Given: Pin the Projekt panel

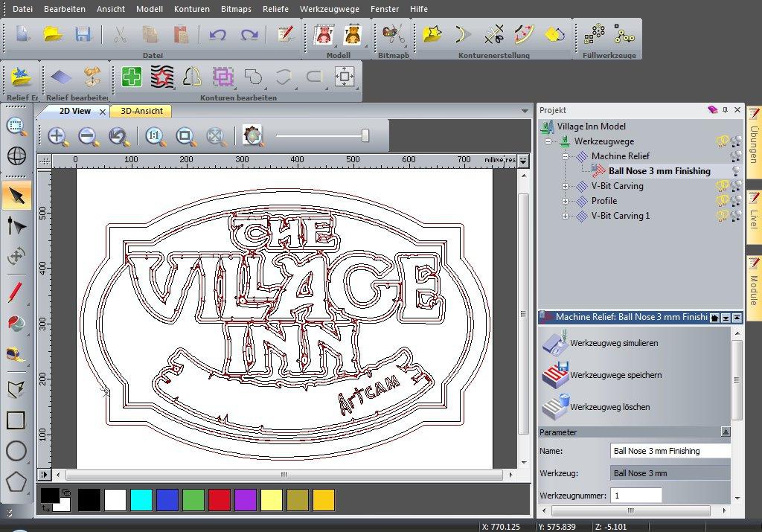Looking at the screenshot, I should 725,110.
